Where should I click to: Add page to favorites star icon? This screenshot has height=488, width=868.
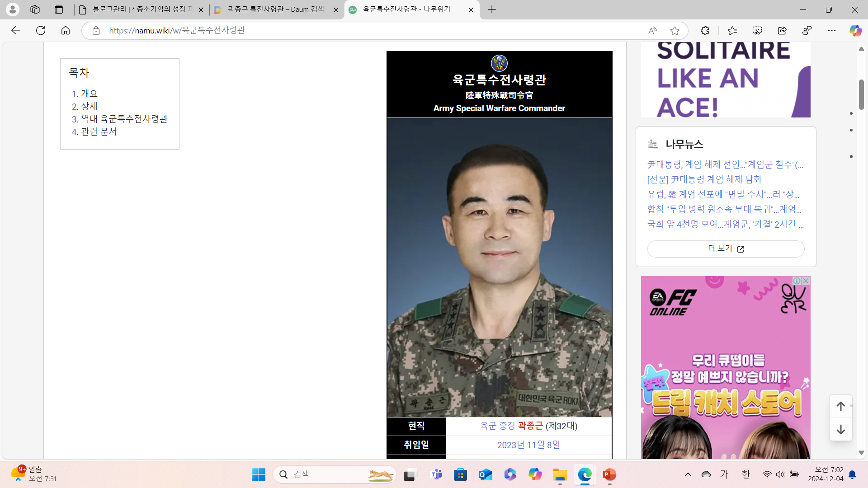tap(675, 30)
